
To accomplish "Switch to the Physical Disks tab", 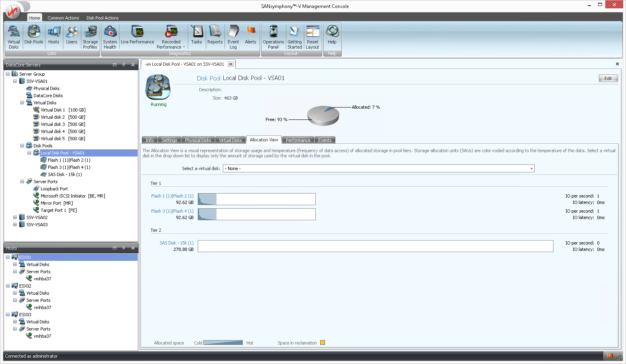I will tap(198, 140).
